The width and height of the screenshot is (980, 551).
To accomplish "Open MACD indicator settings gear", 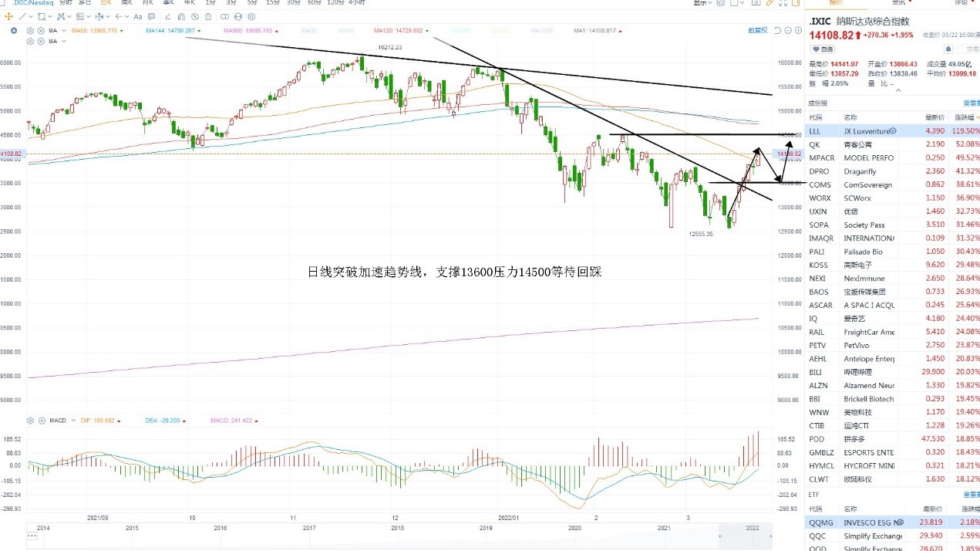I will coord(30,421).
